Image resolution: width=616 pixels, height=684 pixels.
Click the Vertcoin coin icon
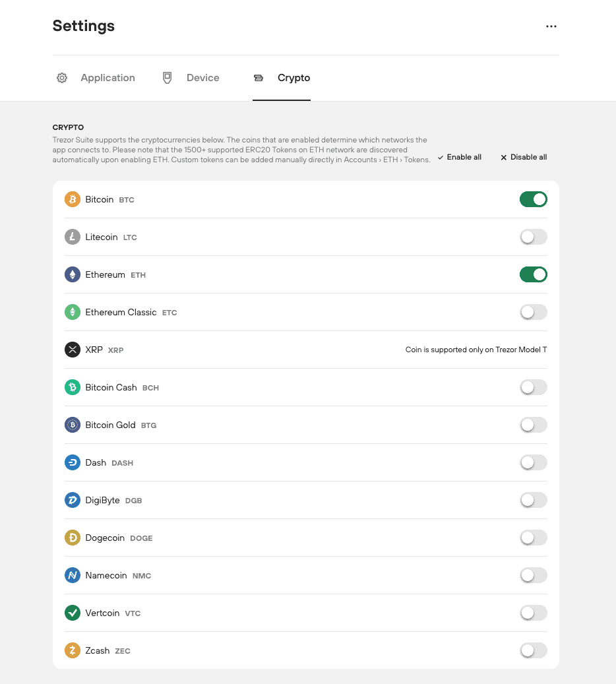point(73,613)
